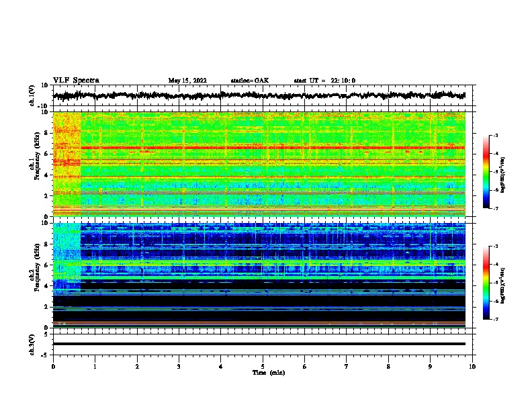Click the ch.1 spectrogram color scale bar

click(x=486, y=172)
